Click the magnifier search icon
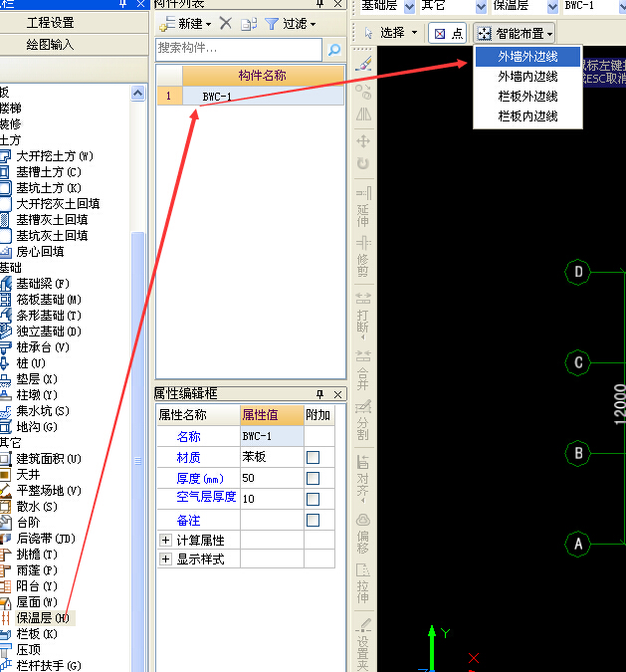 click(x=334, y=50)
